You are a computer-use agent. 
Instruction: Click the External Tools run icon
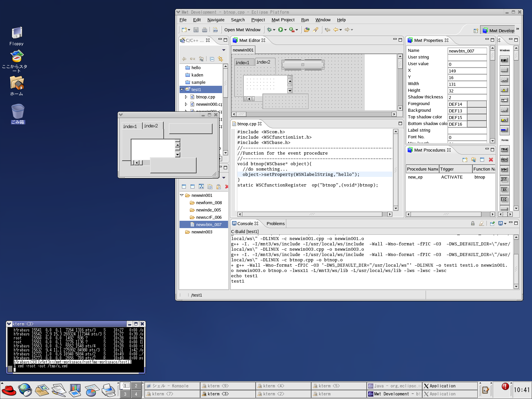[292, 30]
